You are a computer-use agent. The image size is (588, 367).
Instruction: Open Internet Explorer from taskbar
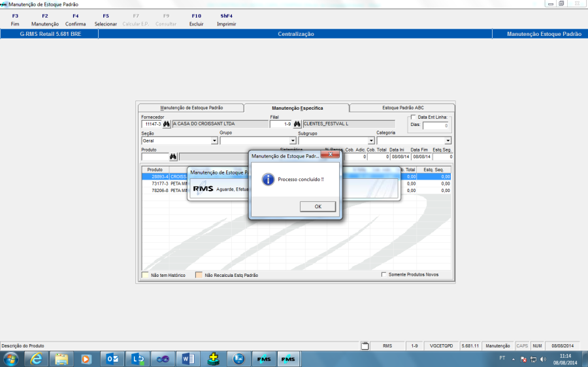pos(37,359)
